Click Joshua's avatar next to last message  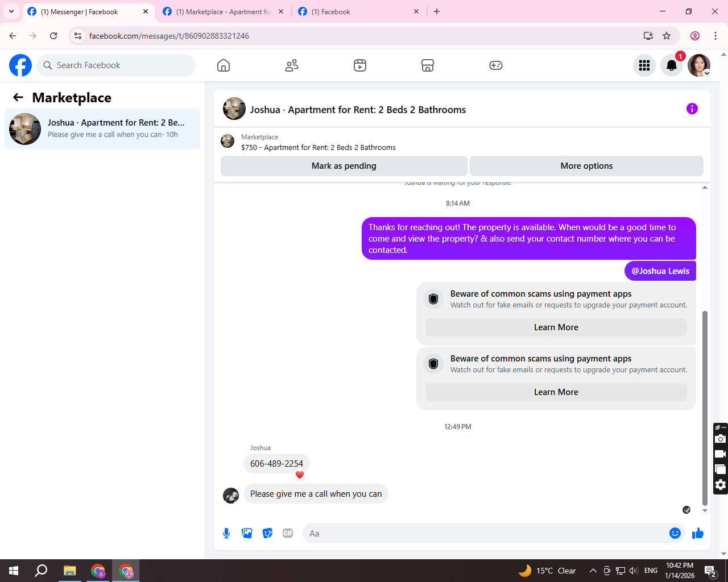point(231,496)
